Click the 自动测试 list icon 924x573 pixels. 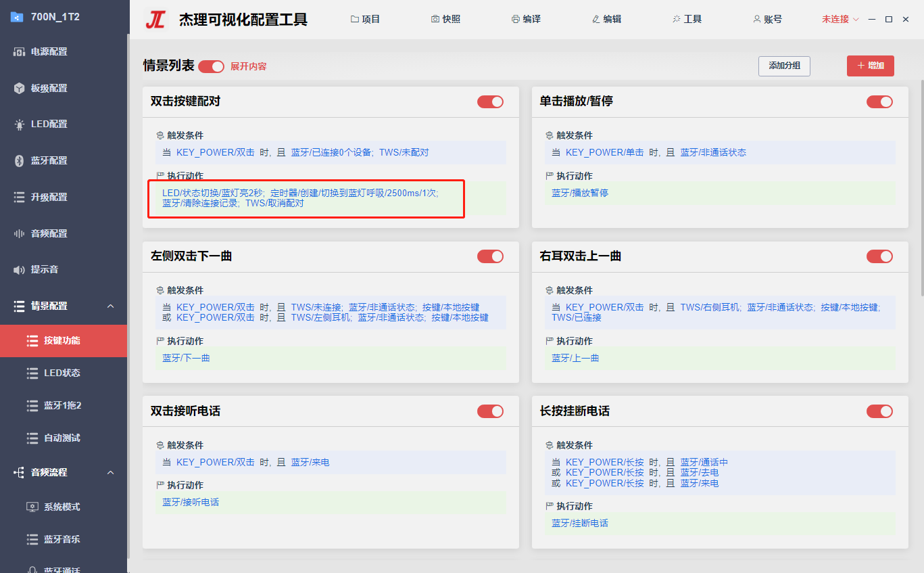tap(32, 438)
